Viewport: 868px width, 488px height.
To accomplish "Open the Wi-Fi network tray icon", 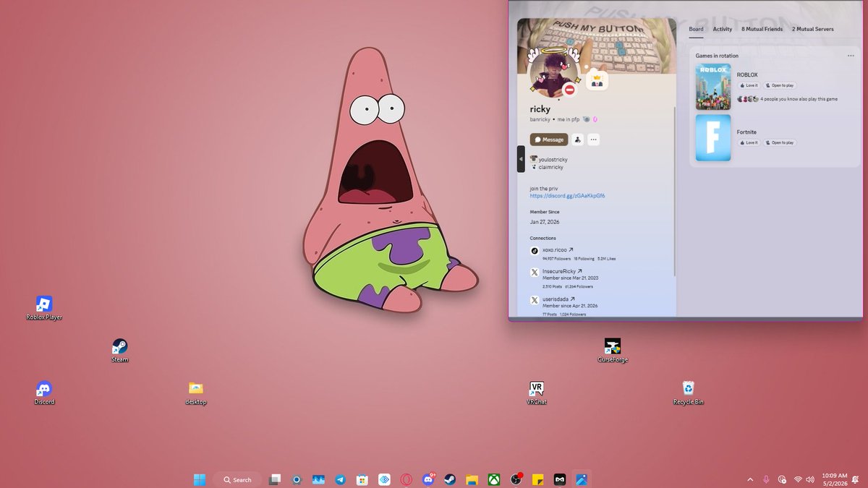I will [798, 479].
